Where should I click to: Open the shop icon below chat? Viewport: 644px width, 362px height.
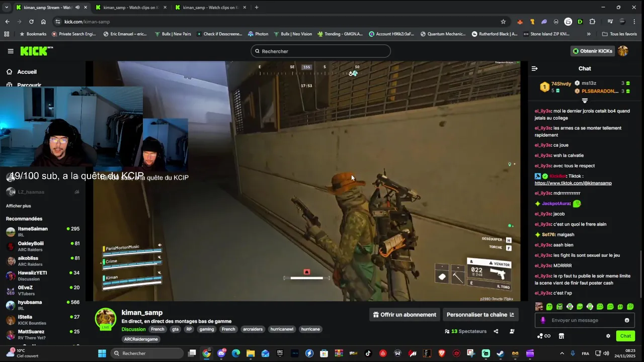tap(561, 336)
